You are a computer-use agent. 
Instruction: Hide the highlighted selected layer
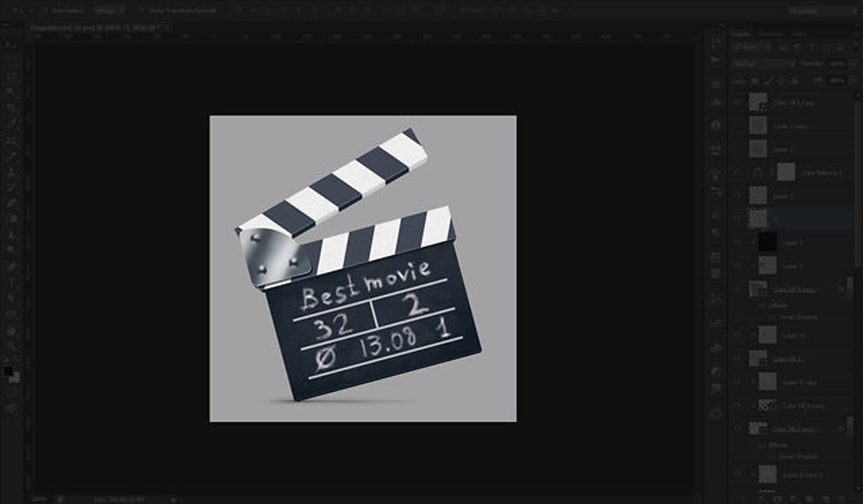737,219
